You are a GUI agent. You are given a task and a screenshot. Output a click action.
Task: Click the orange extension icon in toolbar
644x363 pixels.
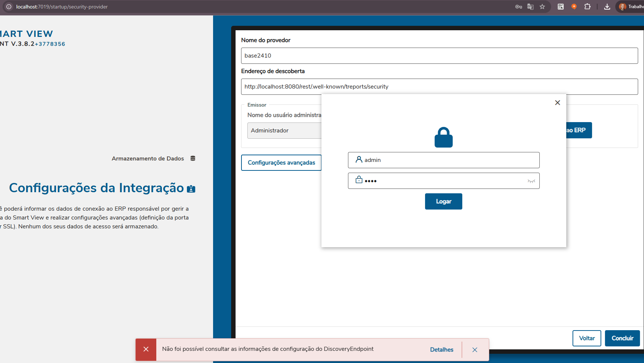click(574, 7)
